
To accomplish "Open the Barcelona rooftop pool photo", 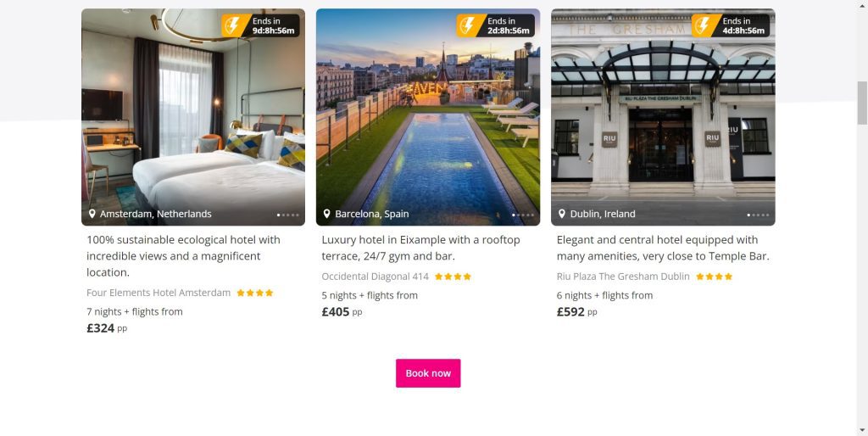I will click(428, 117).
